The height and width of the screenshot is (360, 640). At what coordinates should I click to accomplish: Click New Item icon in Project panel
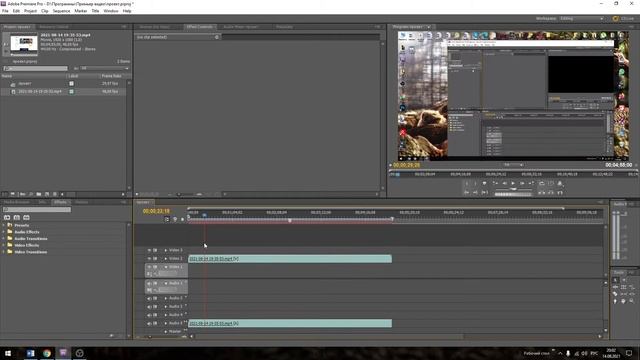click(47, 194)
